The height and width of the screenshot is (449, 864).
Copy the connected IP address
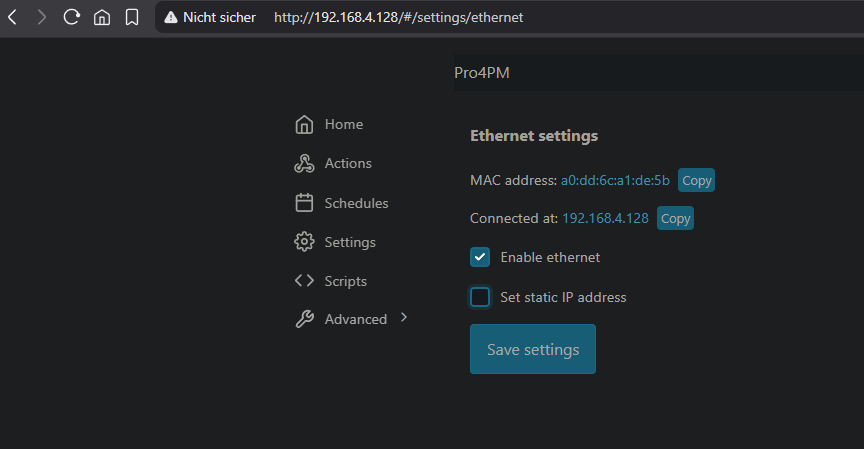[x=675, y=219]
